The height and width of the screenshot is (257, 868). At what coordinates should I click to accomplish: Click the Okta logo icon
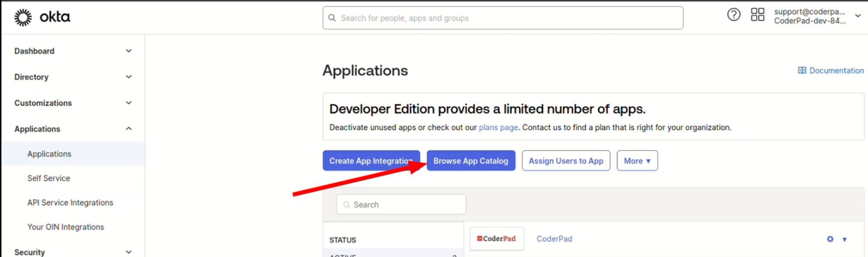[23, 18]
